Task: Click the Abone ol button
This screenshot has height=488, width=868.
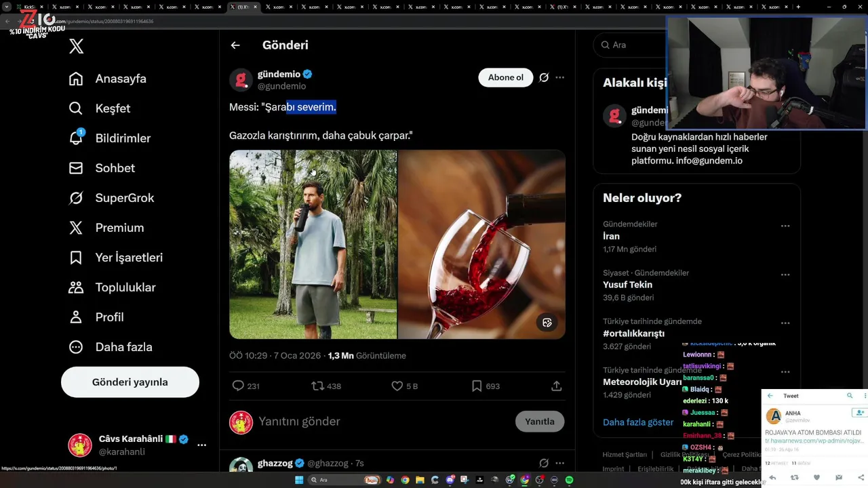Action: [x=506, y=77]
